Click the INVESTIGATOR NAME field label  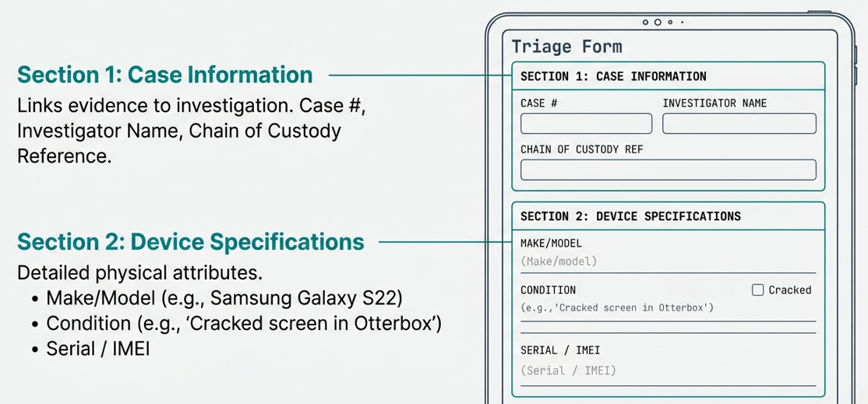click(715, 103)
